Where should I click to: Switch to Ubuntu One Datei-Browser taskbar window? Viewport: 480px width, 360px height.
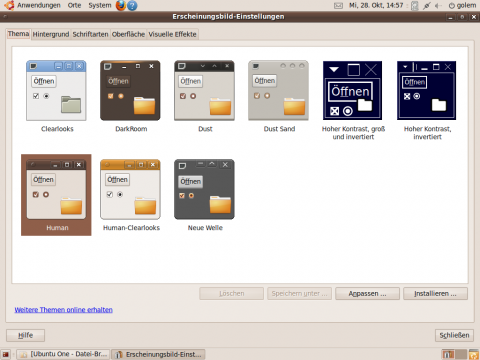coord(63,354)
